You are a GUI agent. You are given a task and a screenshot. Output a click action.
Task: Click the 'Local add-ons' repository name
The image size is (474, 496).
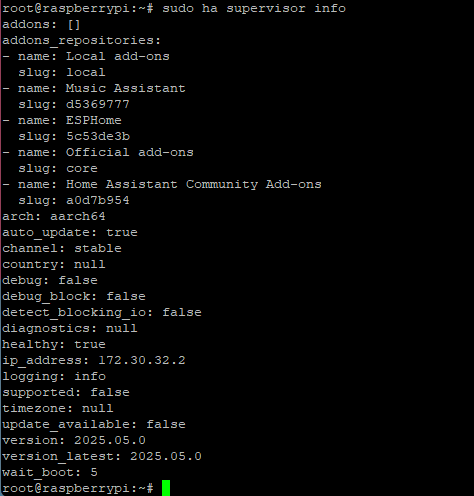pyautogui.click(x=118, y=56)
